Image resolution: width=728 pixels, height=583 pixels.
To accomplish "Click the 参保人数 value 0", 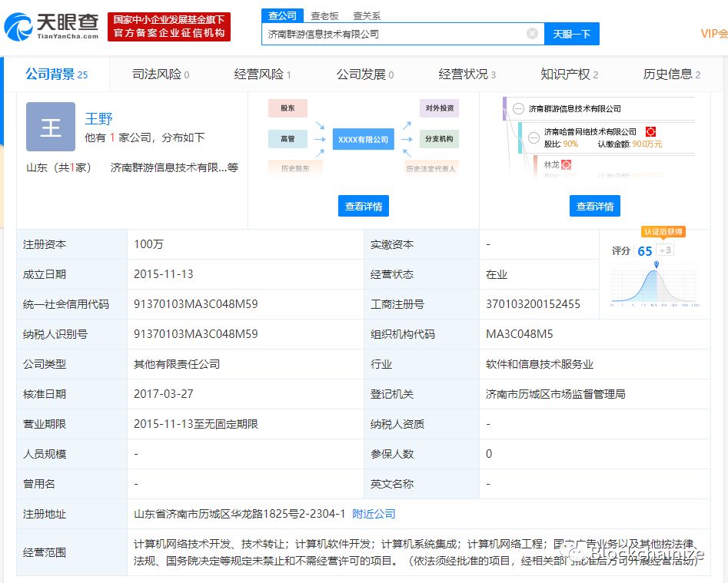I will click(x=488, y=454).
